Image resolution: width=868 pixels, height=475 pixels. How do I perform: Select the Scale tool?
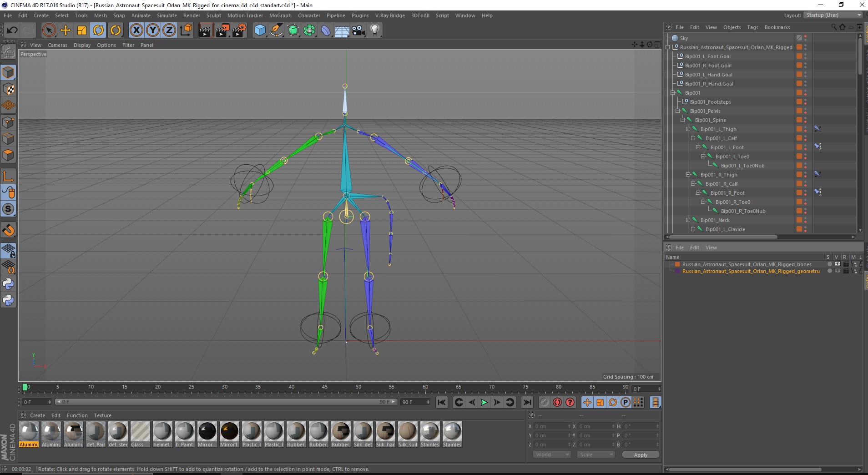82,30
